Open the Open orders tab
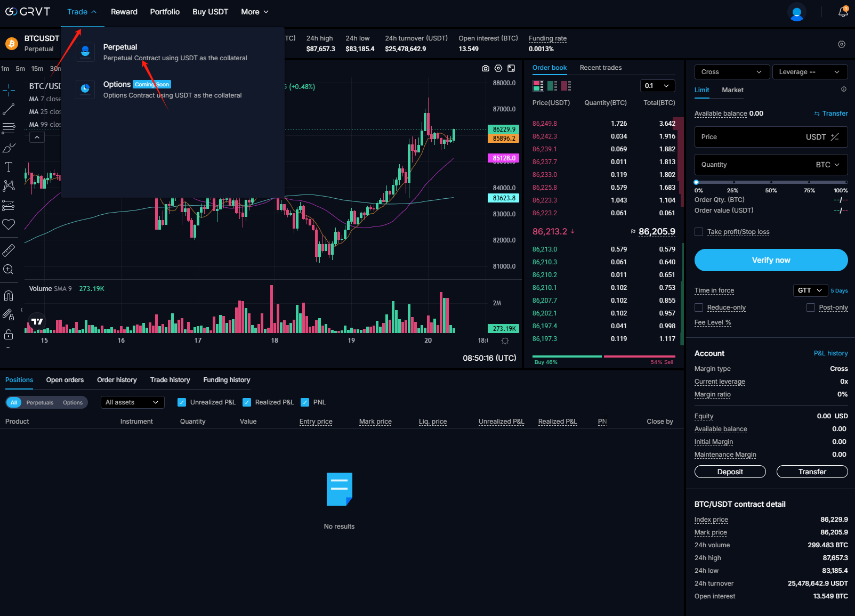Image resolution: width=855 pixels, height=616 pixels. point(65,380)
